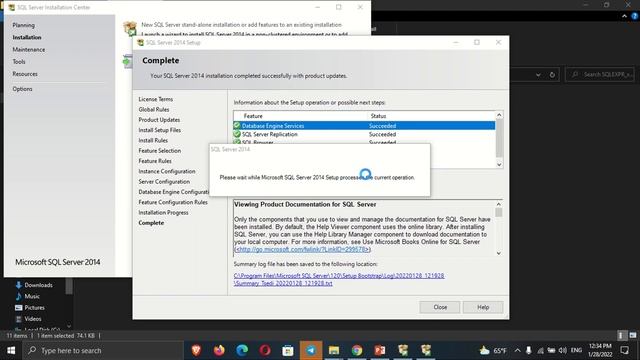The image size is (640, 360).
Task: Click the Installation Progress step
Action: [x=163, y=213]
